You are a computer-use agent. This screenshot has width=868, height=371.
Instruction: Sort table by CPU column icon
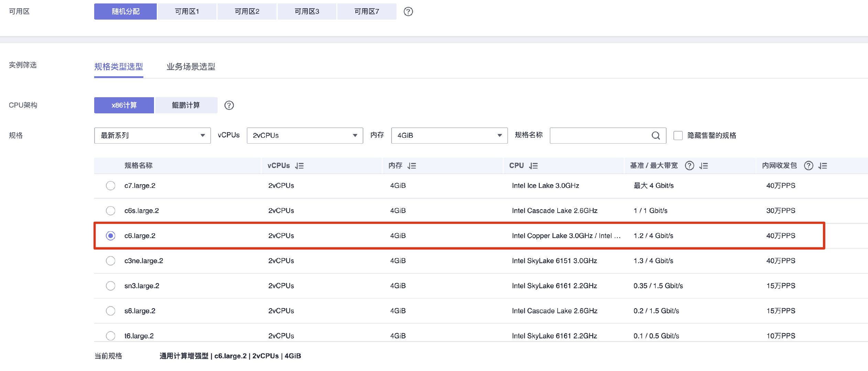coord(534,166)
